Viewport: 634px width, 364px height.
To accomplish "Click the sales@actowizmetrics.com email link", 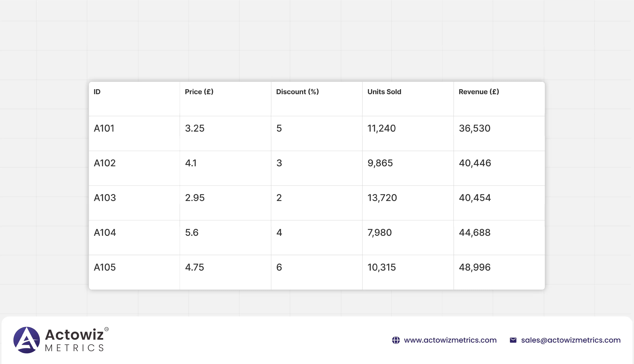I will (x=571, y=340).
